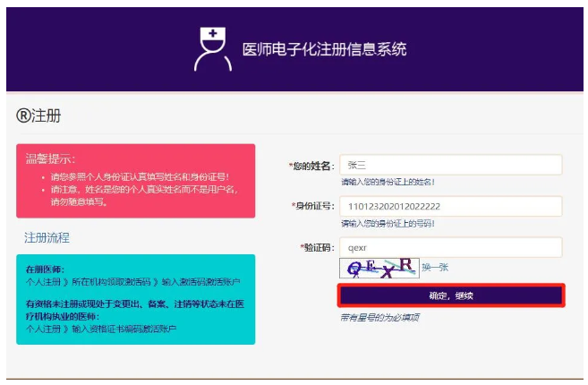Click hint text 请输入您的身份证上的号码
Screen dimensions: 588x385
click(387, 223)
